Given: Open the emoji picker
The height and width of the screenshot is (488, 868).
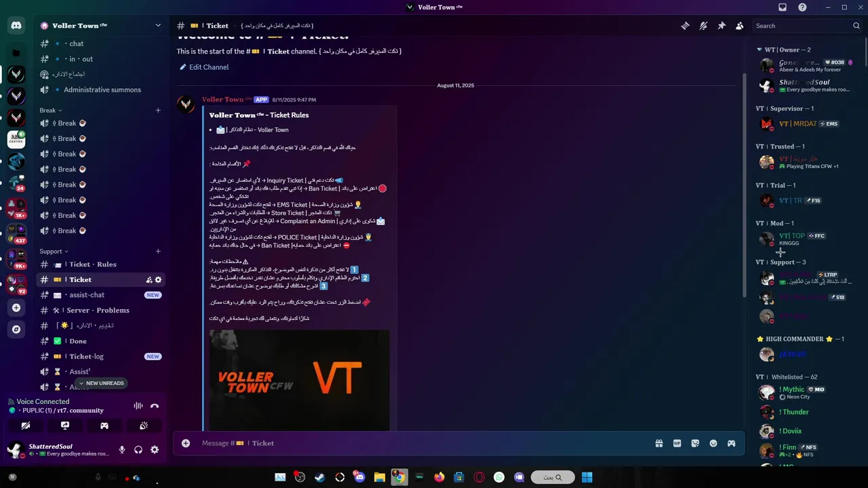Looking at the screenshot, I should (713, 443).
